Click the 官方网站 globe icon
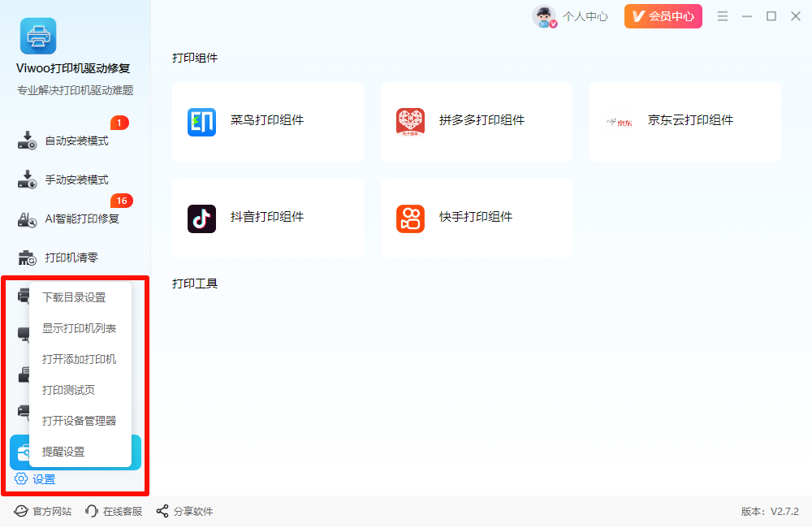This screenshot has height=528, width=812. click(x=21, y=512)
